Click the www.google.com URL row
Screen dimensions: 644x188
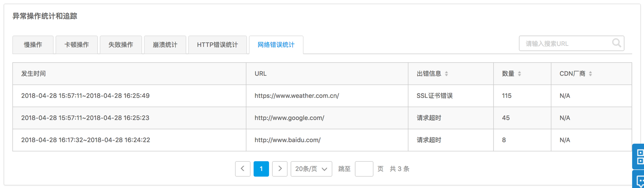(x=322, y=118)
